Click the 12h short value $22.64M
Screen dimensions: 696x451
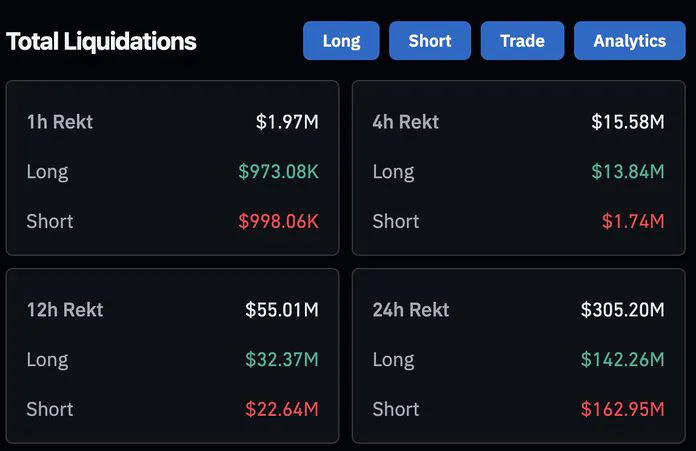point(282,409)
